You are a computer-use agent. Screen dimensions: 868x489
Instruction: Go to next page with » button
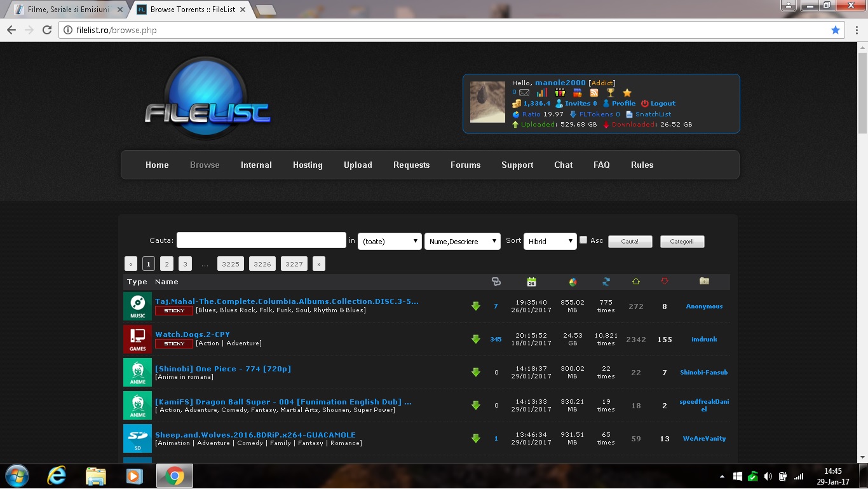click(x=319, y=264)
